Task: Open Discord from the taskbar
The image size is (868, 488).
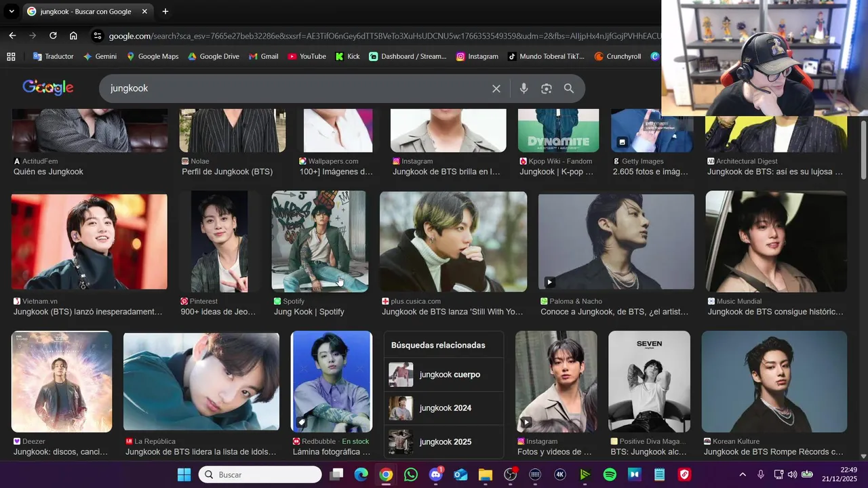Action: tap(436, 474)
